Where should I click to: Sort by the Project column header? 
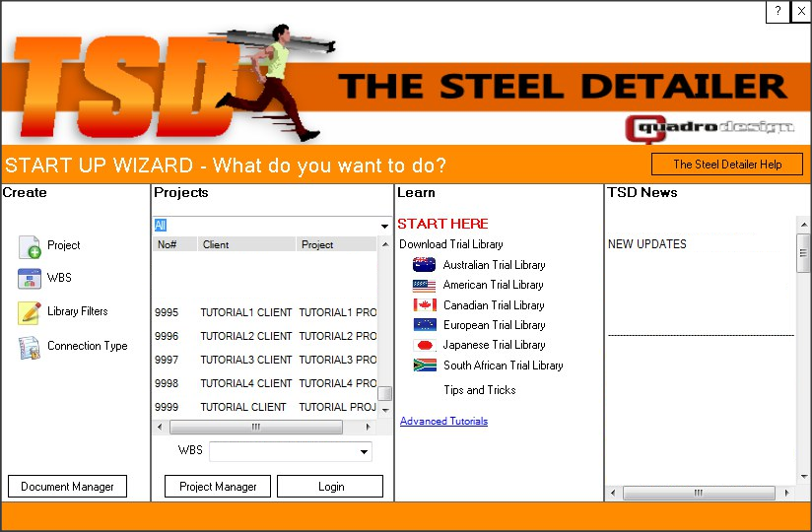tap(337, 244)
